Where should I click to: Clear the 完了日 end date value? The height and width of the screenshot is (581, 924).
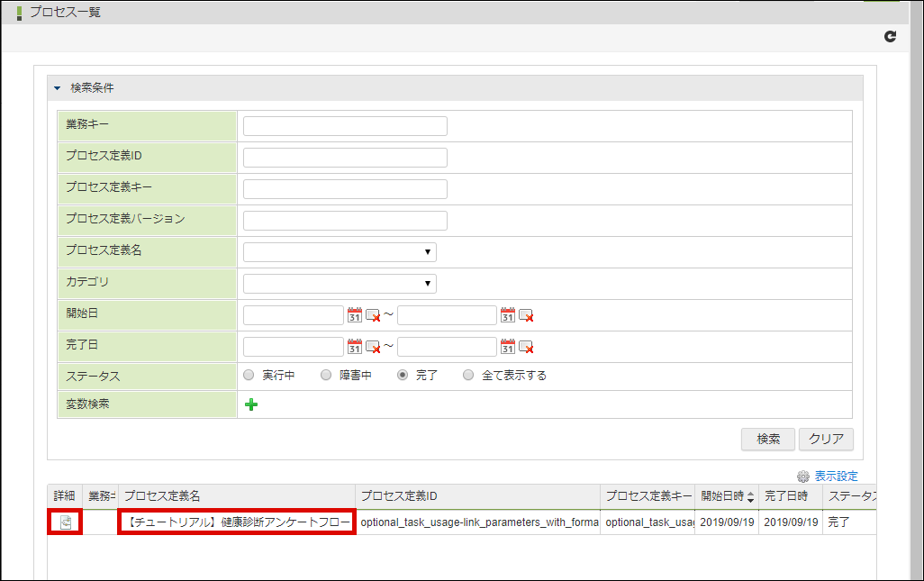526,347
